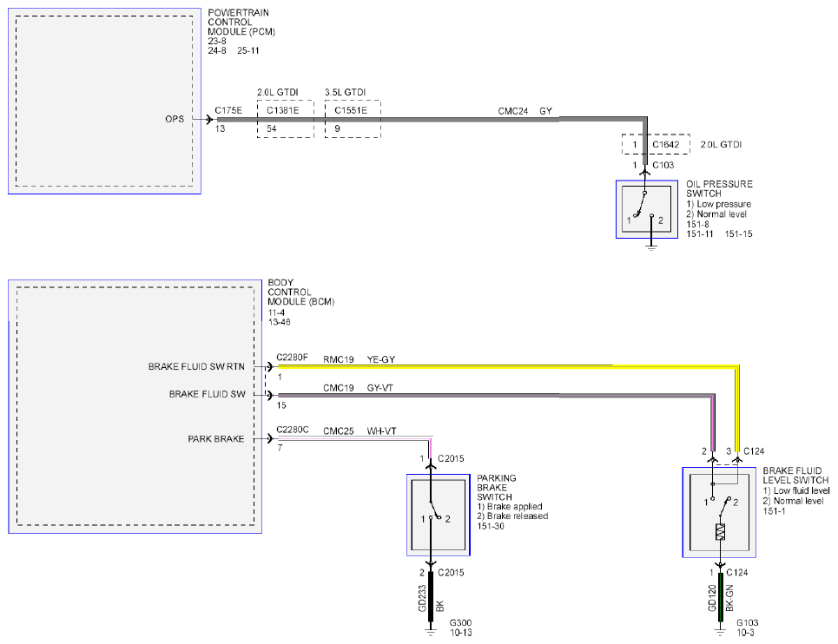The image size is (838, 644).
Task: Click the G300 ground label
Action: click(x=461, y=623)
